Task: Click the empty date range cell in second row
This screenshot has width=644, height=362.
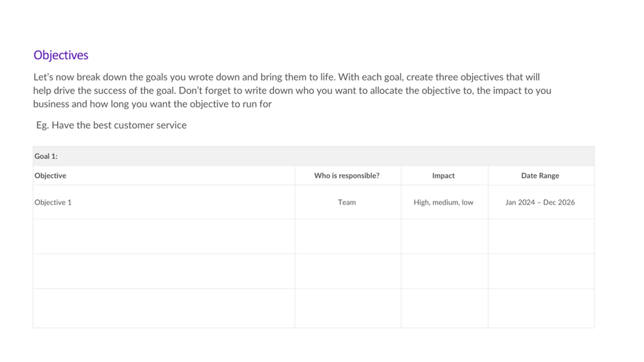Action: (x=541, y=236)
